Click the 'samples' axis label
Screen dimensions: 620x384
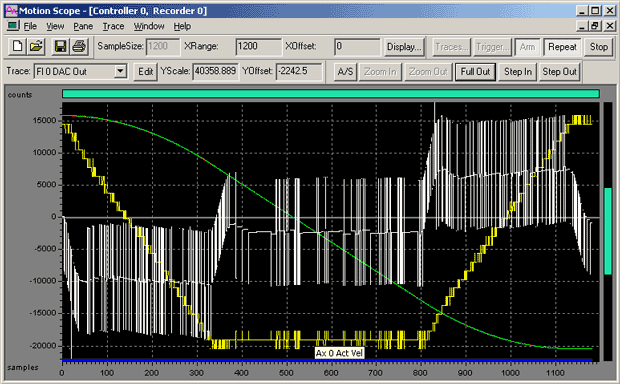tap(23, 367)
